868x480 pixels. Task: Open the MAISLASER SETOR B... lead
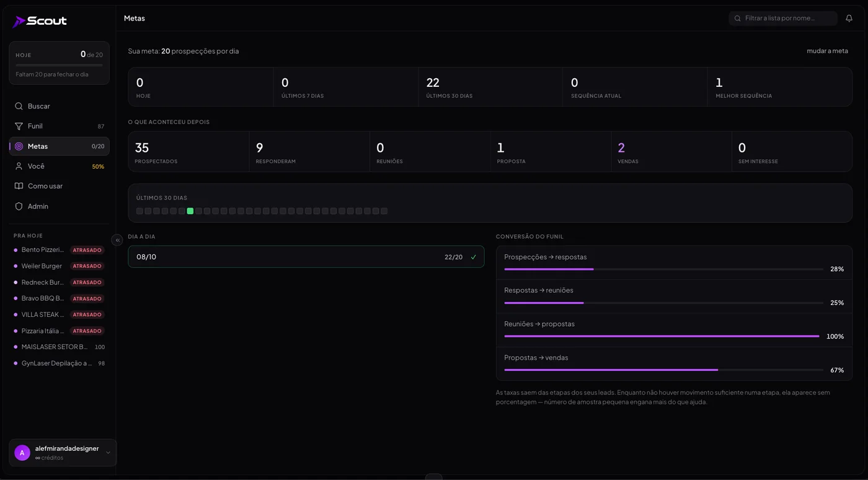[59, 347]
